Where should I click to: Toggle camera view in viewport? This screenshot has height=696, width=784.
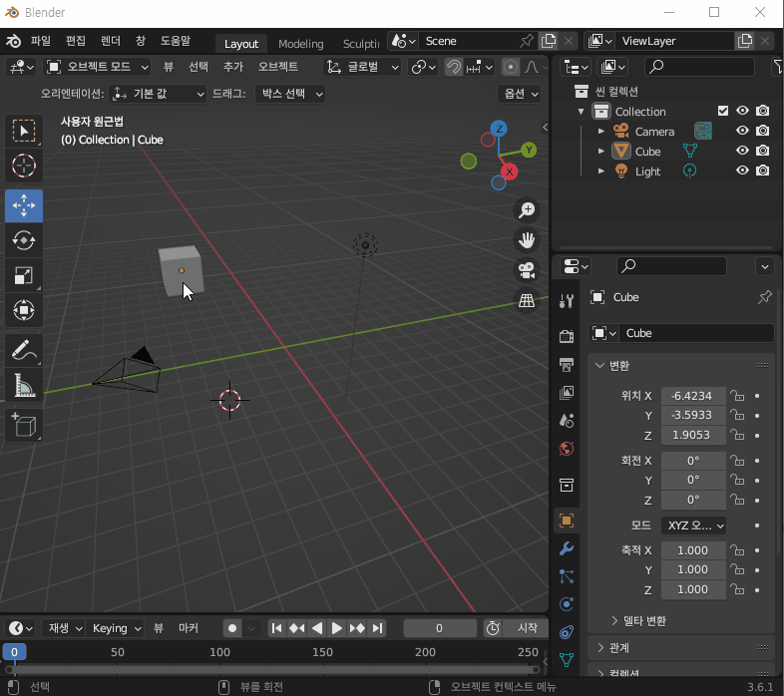point(527,270)
